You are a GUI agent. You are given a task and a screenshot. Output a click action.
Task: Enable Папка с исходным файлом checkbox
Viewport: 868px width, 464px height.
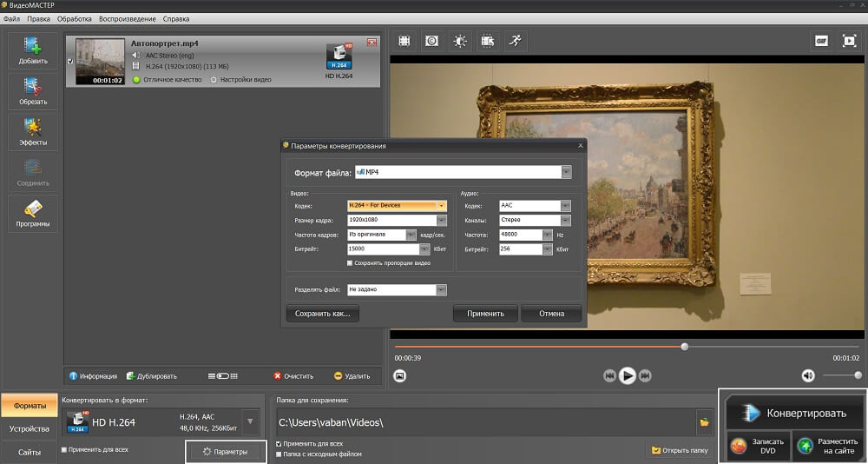click(x=279, y=454)
